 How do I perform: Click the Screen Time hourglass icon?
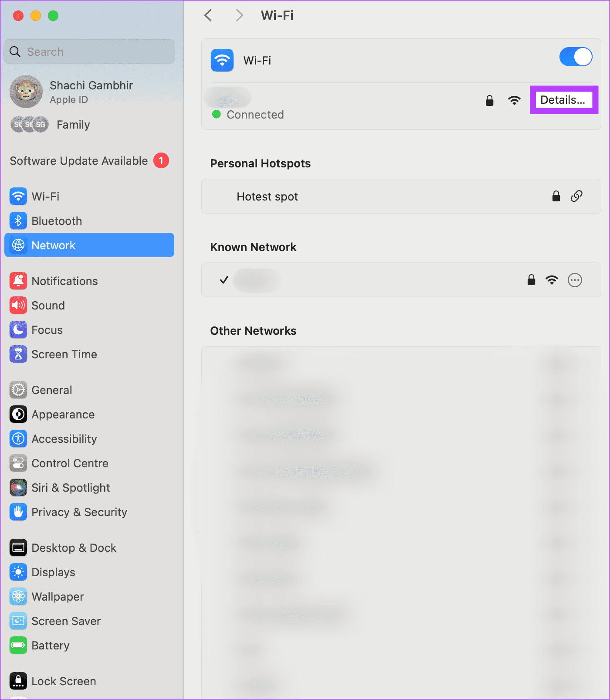[x=18, y=354]
